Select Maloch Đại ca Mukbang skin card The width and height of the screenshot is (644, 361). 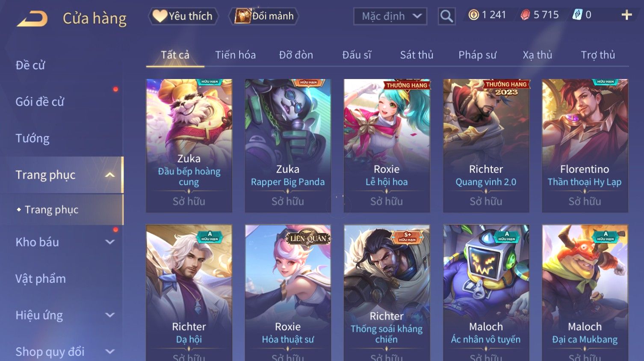click(x=585, y=293)
